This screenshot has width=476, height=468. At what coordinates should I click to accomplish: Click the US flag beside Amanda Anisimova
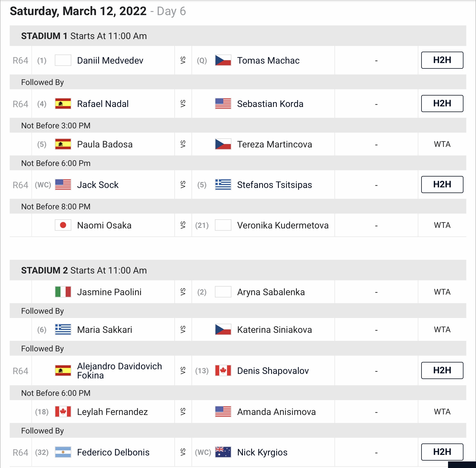coord(223,412)
